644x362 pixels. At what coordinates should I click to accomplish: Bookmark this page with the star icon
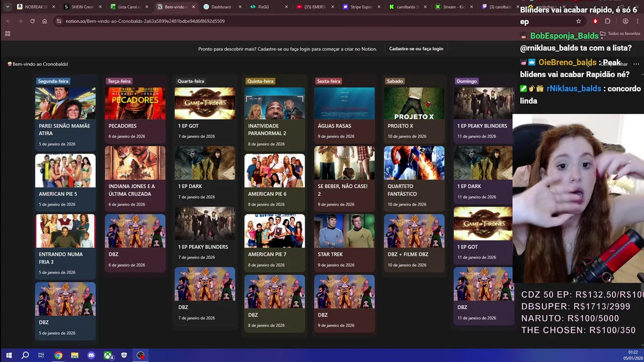579,21
